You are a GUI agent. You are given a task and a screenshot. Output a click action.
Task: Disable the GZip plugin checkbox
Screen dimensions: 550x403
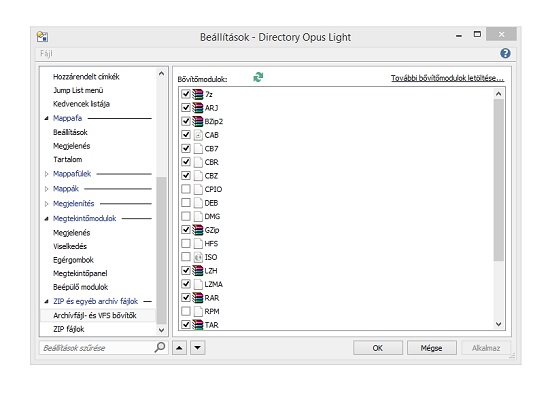pyautogui.click(x=186, y=230)
